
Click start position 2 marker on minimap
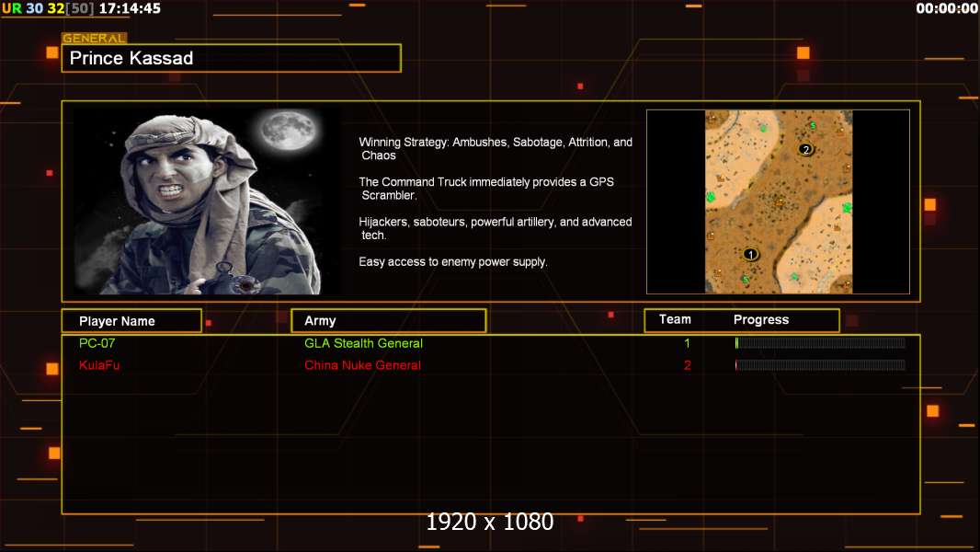tap(805, 149)
